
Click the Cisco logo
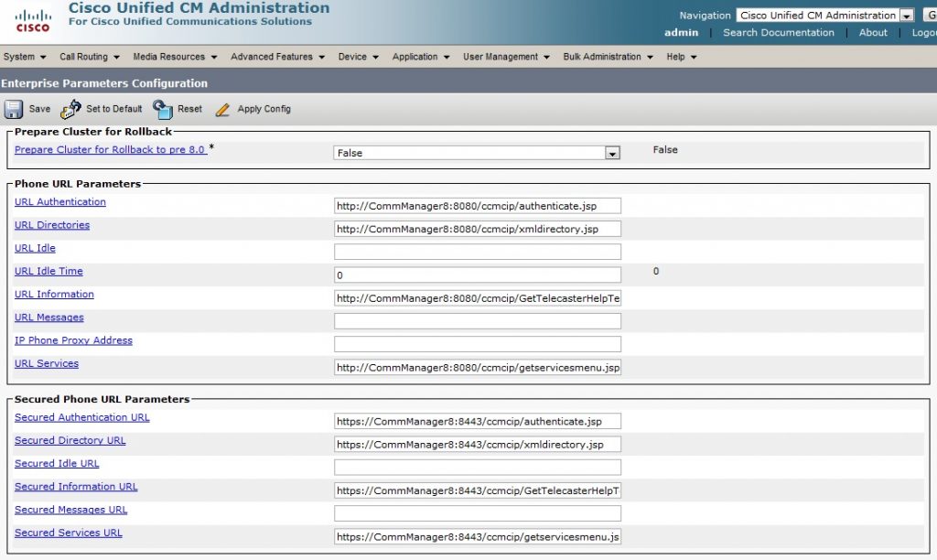tap(33, 21)
